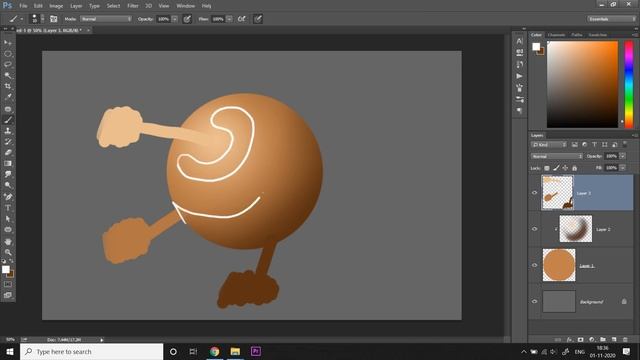Open the Brush panel toggle icon

coord(53,19)
